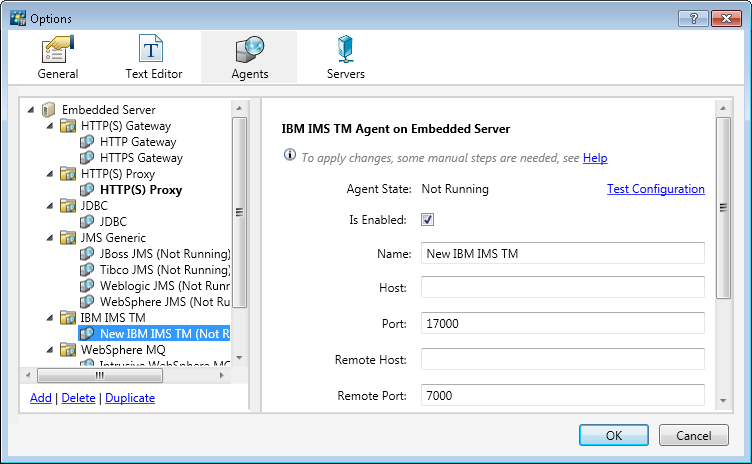Click the Remote Host input field

(562, 359)
